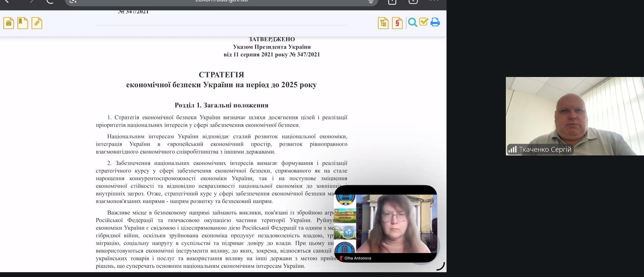Image resolution: width=644 pixels, height=277 pixels.
Task: Click signal bars icon beside Ткаченко Сергій
Action: 512,149
